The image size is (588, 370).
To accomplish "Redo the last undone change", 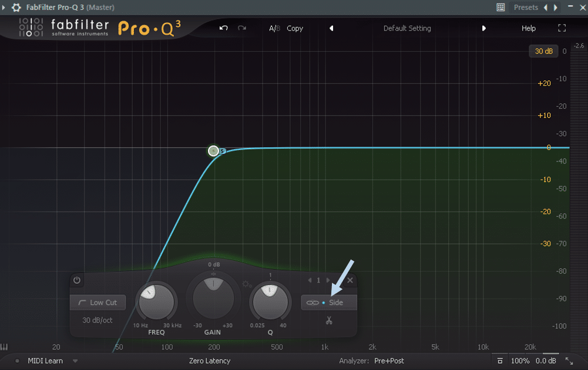I will 242,28.
